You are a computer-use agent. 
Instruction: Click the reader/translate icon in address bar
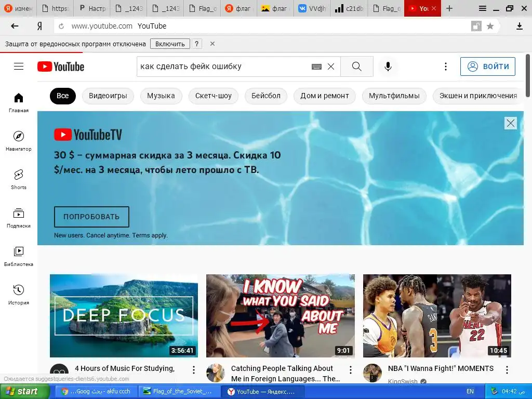[476, 26]
